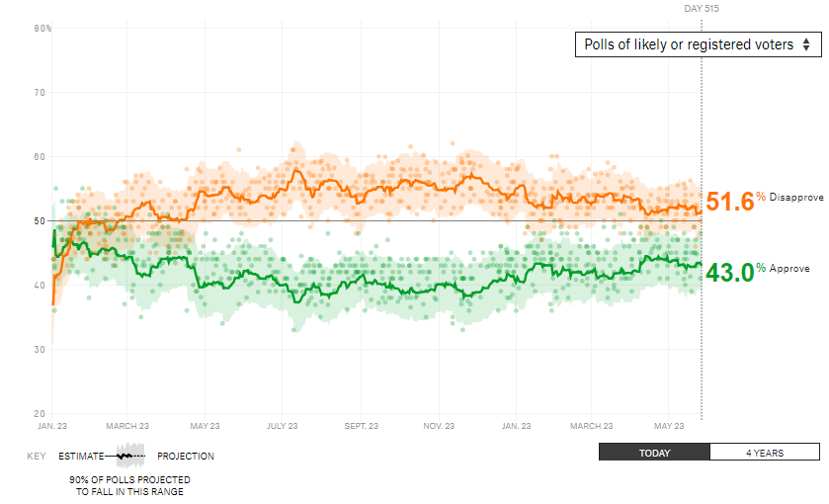Screen dimensions: 829x504
Task: Click the 43.0% Approve value
Action: coord(729,273)
